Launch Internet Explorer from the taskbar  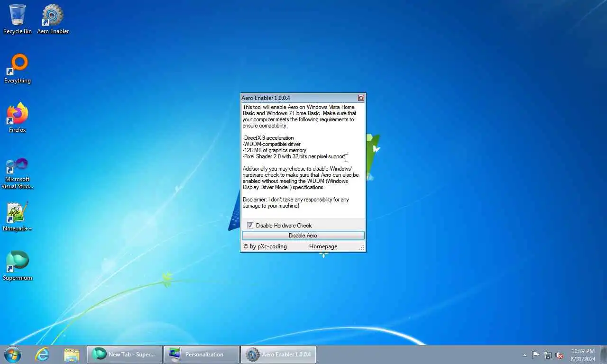pos(43,354)
